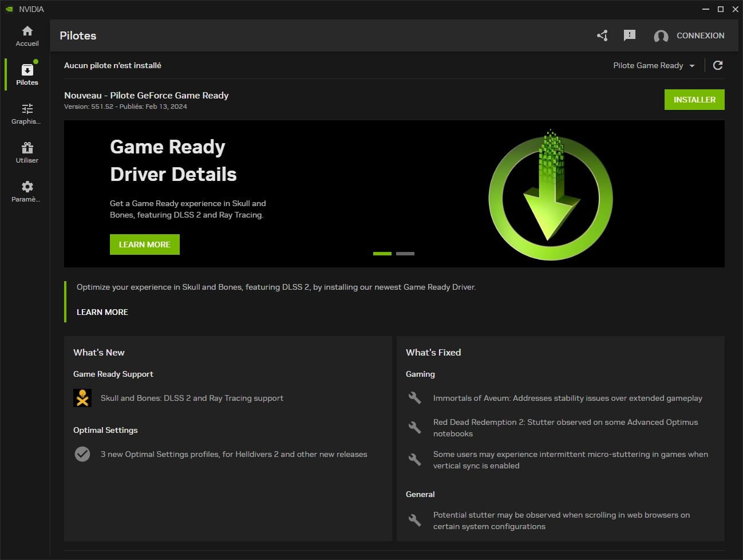Click the Optimal Settings checkmark icon
This screenshot has width=743, height=560.
(82, 454)
